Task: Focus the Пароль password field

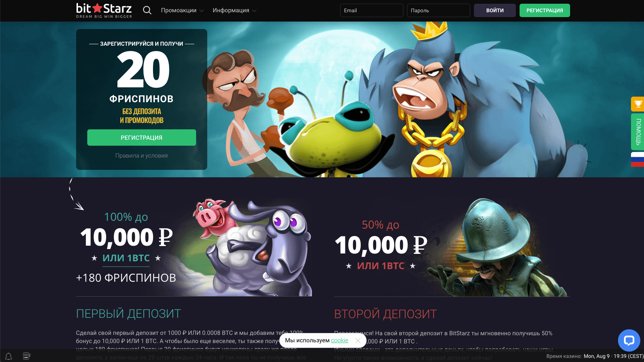Action: coord(438,10)
